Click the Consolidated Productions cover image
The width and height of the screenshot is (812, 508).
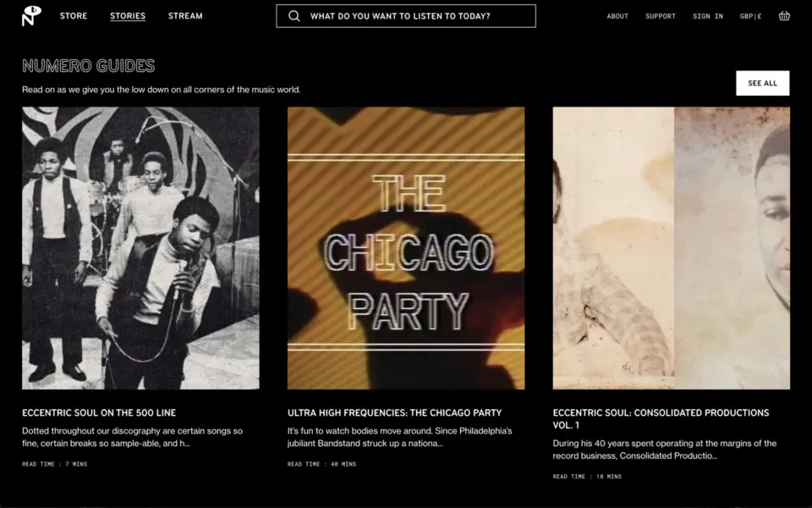(672, 247)
